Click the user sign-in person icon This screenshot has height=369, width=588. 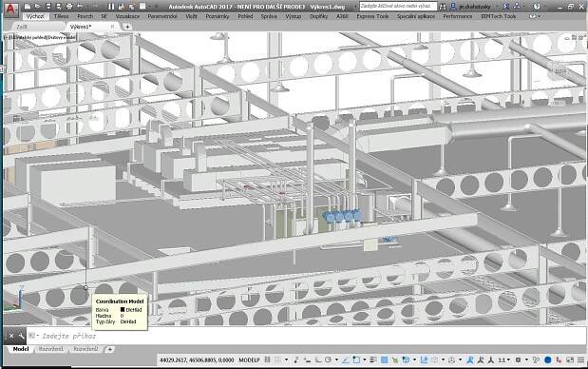(x=453, y=7)
